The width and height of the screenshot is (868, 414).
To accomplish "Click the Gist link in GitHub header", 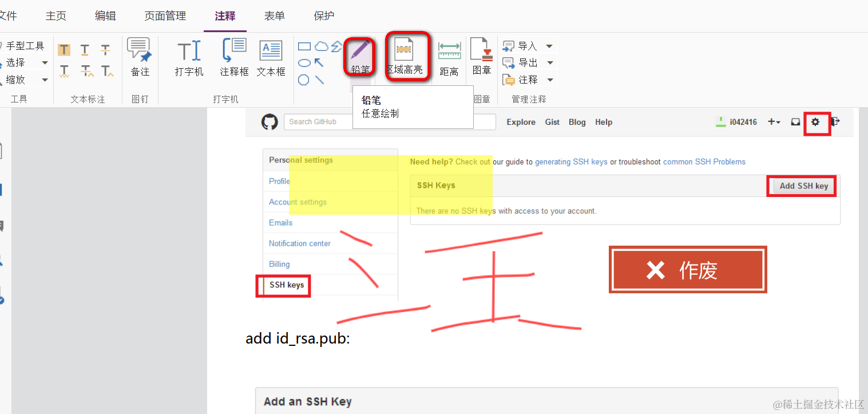I will 552,122.
